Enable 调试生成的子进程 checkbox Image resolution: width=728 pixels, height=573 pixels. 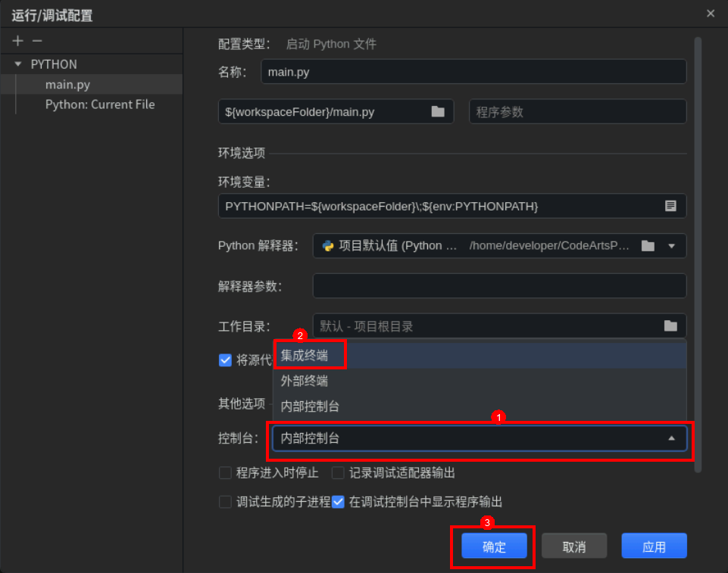coord(225,502)
